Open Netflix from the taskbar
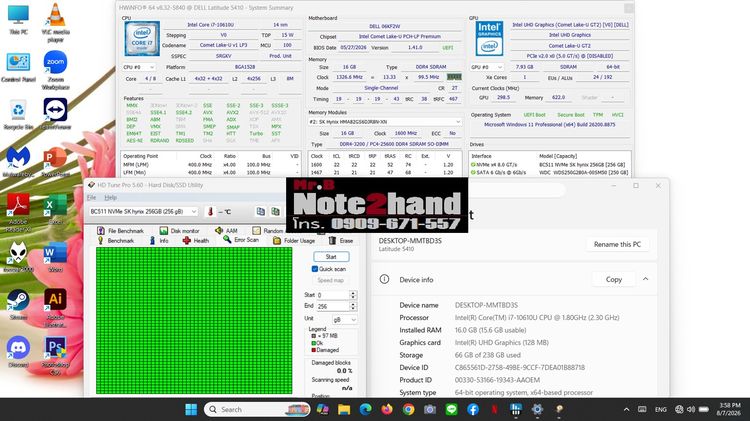 point(494,410)
